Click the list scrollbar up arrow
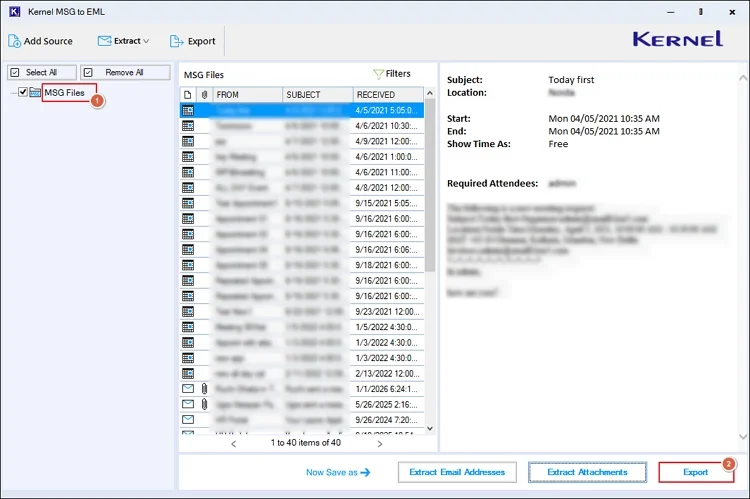The height and width of the screenshot is (499, 750). pos(430,93)
